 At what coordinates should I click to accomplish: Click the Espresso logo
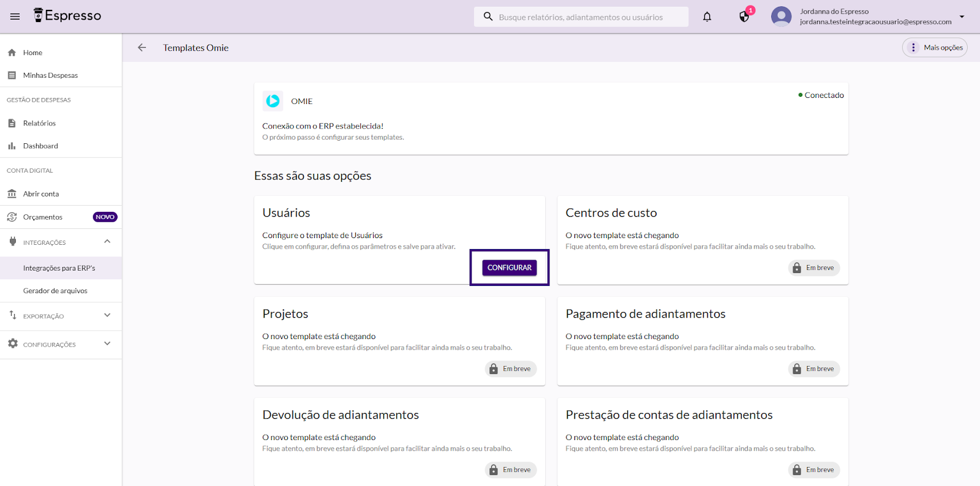(67, 15)
